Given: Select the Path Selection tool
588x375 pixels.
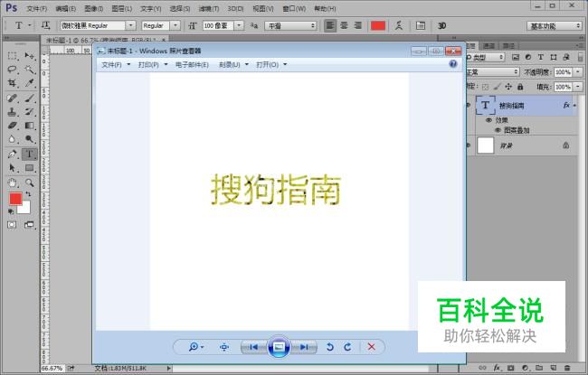Looking at the screenshot, I should pos(13,168).
